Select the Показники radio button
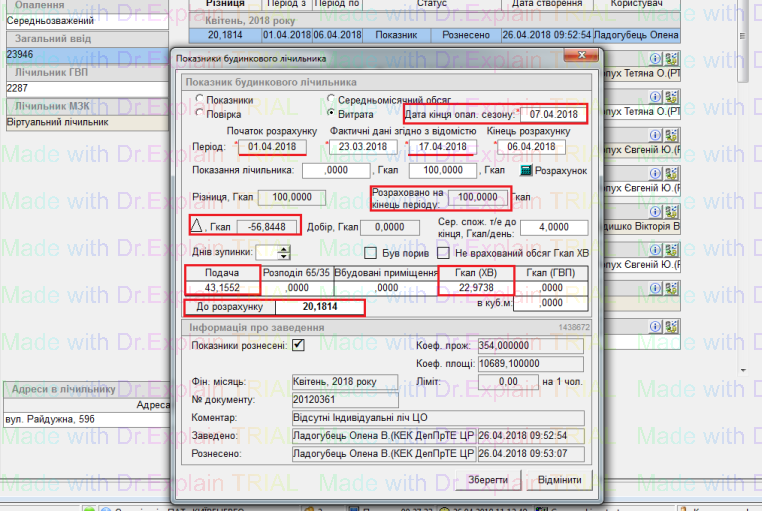762x511 pixels. (x=201, y=100)
